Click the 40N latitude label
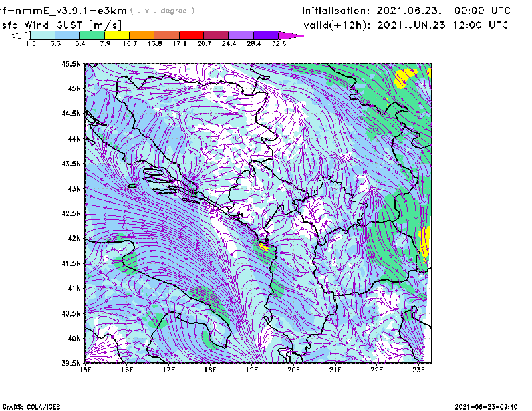 (x=74, y=339)
